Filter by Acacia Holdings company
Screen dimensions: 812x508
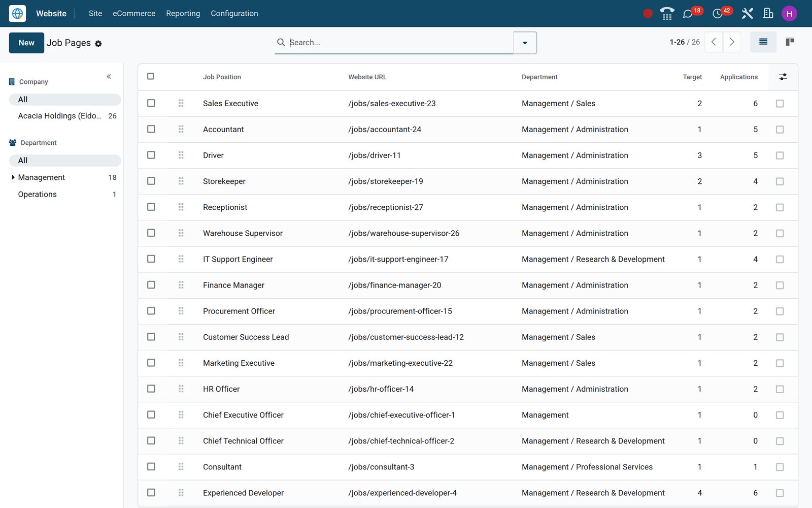click(x=65, y=116)
